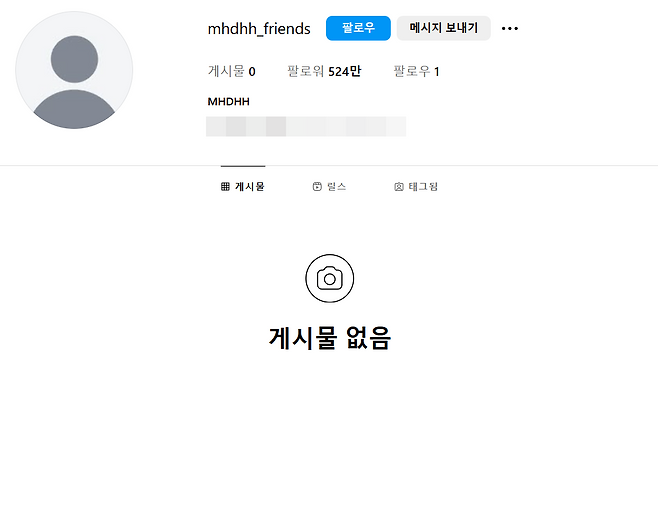Open the 524만 followers list
Viewport: 658px width, 516px height.
tap(324, 71)
